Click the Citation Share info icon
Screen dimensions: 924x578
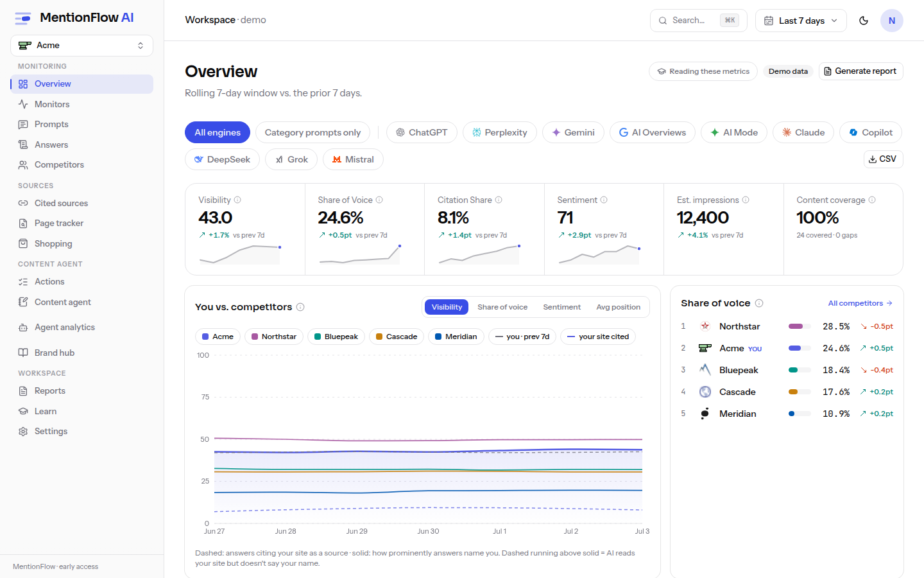click(x=499, y=200)
